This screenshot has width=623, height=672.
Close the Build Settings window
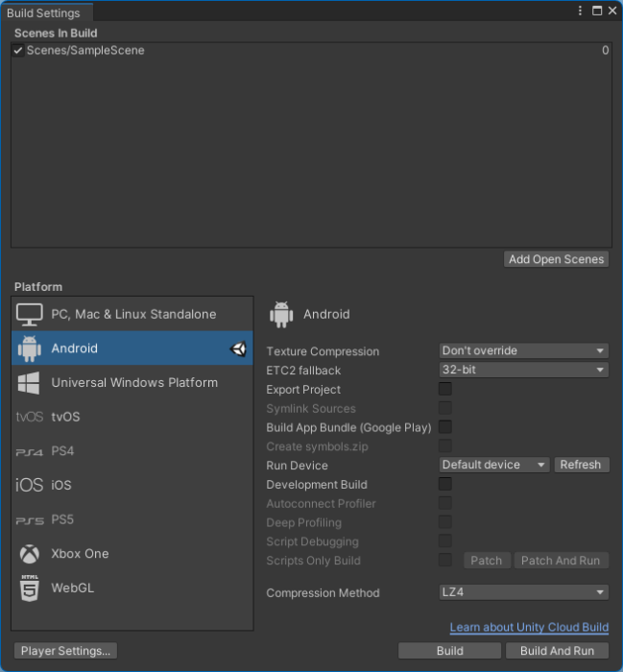pos(612,11)
